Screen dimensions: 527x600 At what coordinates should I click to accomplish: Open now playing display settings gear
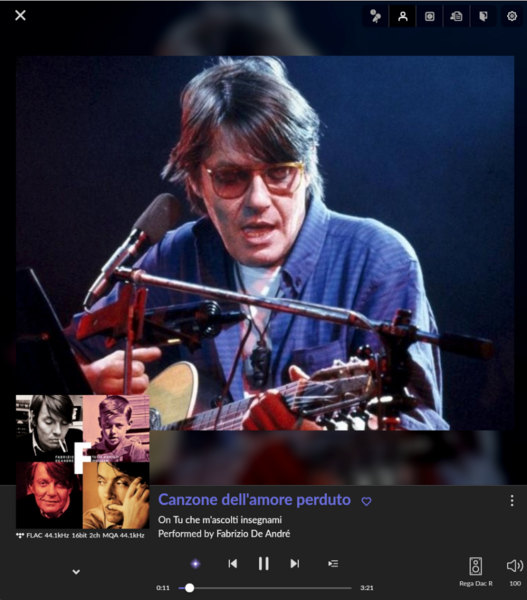[x=512, y=16]
